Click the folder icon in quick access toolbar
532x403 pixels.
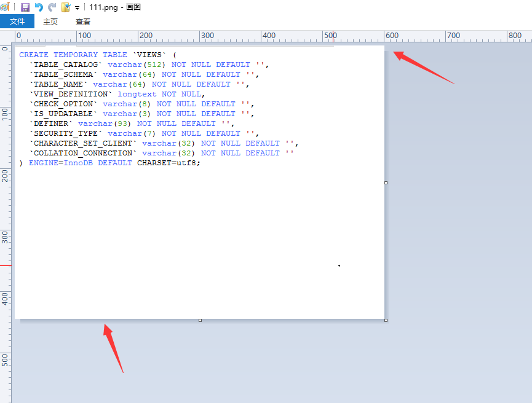click(66, 7)
